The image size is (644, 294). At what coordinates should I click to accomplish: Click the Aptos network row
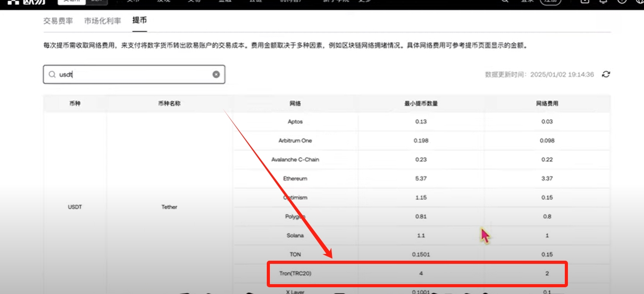pyautogui.click(x=421, y=122)
